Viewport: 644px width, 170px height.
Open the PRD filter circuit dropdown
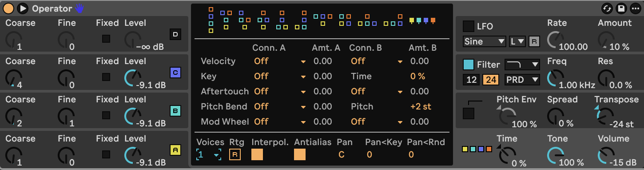click(522, 80)
